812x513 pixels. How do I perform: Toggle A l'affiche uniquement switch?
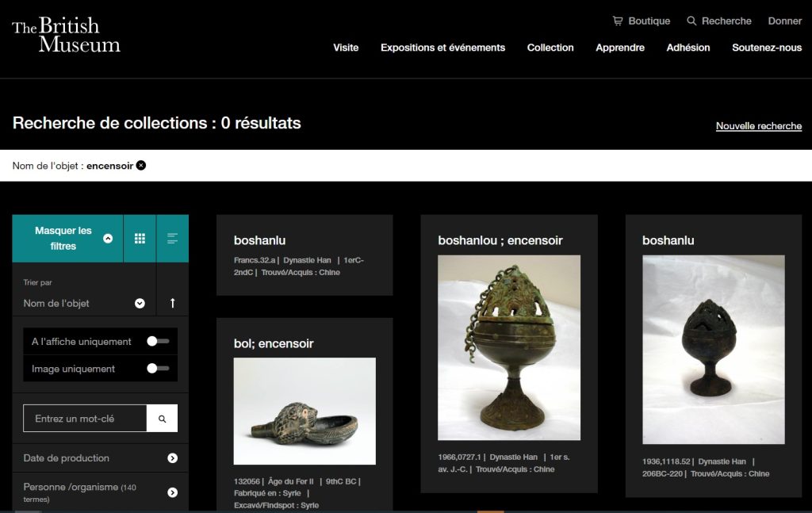click(x=158, y=342)
